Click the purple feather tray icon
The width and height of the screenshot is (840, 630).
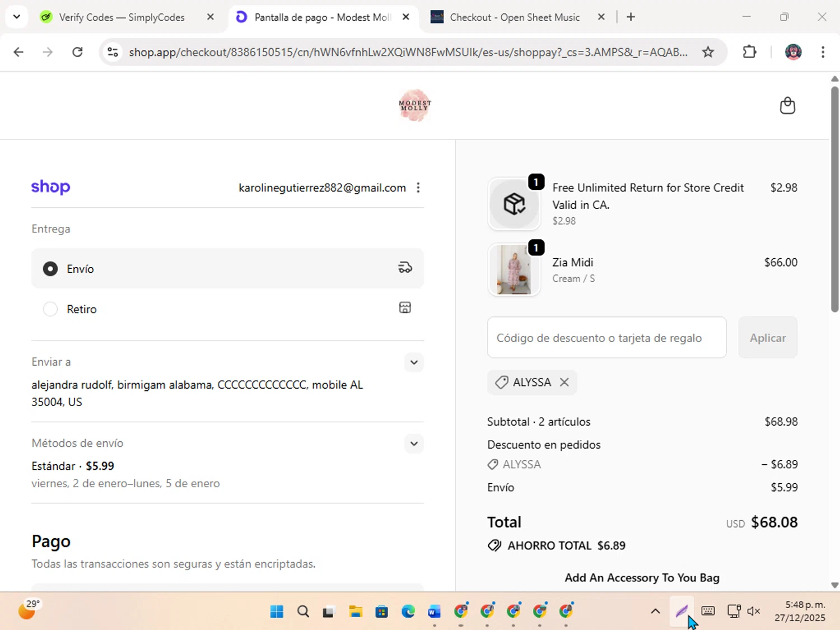682,611
